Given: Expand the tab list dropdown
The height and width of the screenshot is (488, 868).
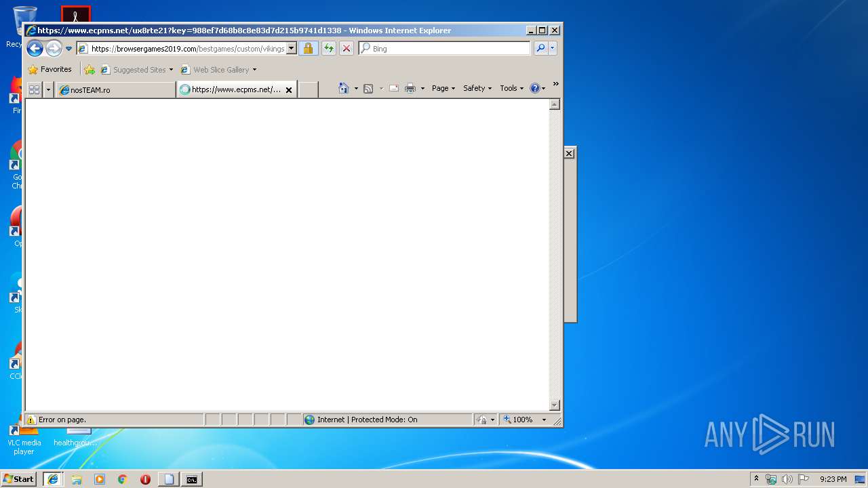Looking at the screenshot, I should (48, 89).
